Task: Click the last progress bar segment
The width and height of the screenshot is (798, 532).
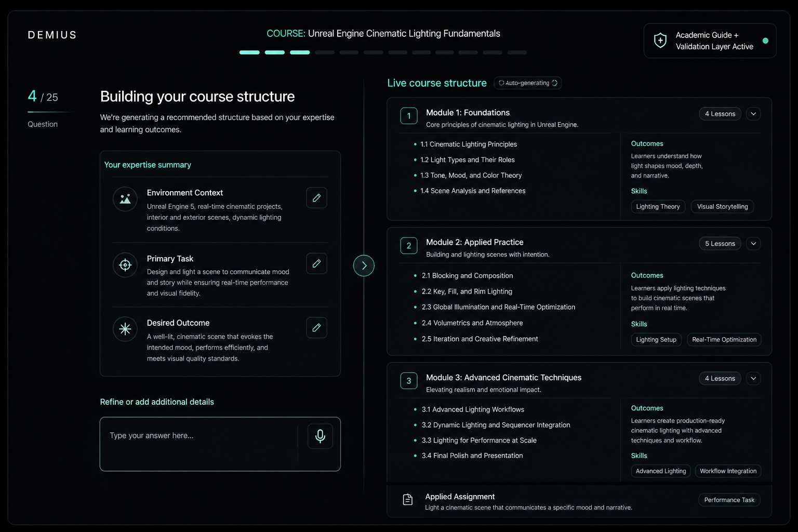Action: pyautogui.click(x=517, y=52)
